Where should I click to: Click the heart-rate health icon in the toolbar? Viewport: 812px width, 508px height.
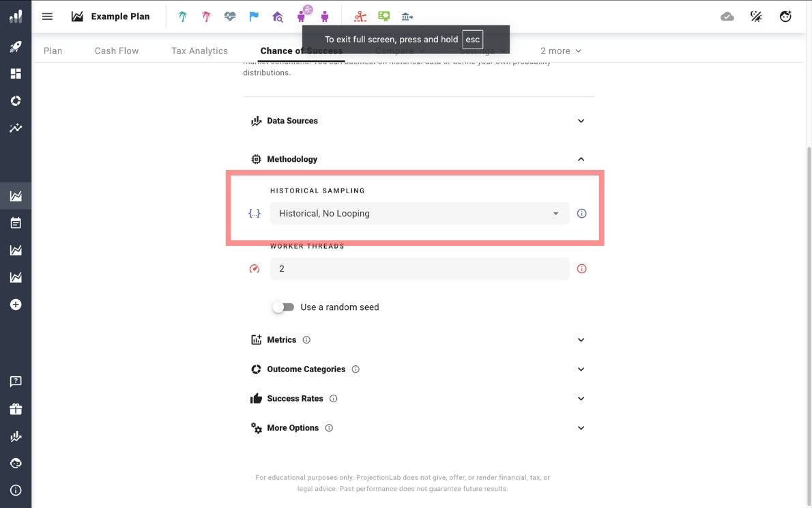pos(230,16)
